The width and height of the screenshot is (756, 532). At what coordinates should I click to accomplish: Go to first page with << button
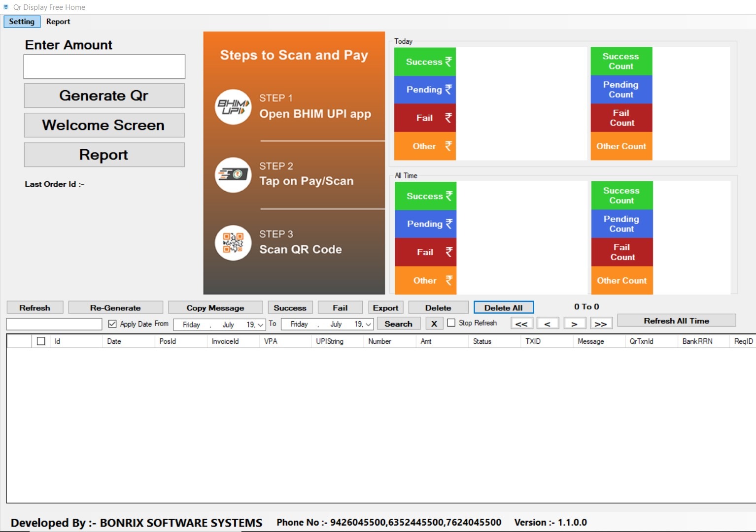[521, 324]
